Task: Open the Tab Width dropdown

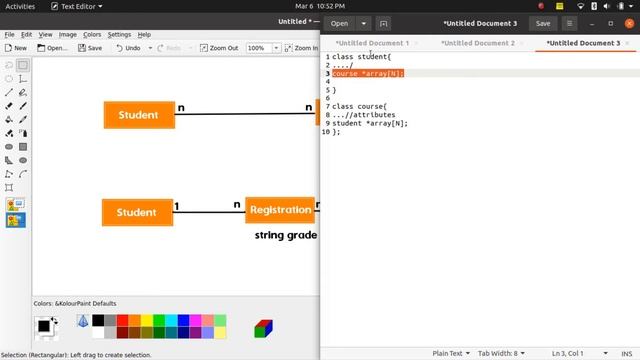Action: [x=501, y=353]
